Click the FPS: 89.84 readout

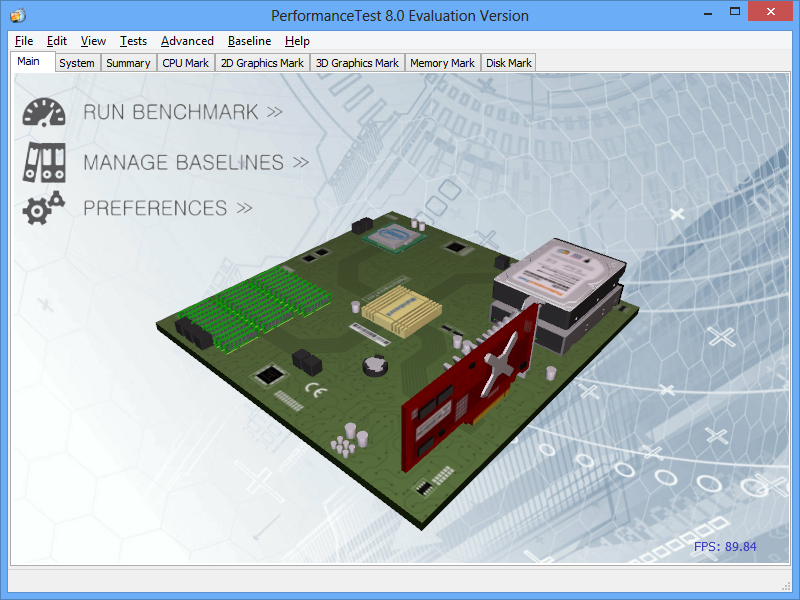[725, 546]
